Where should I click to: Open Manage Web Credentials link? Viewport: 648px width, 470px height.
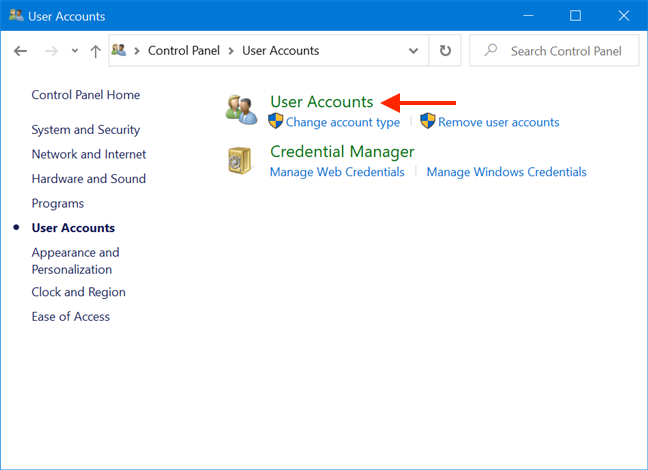coord(337,172)
